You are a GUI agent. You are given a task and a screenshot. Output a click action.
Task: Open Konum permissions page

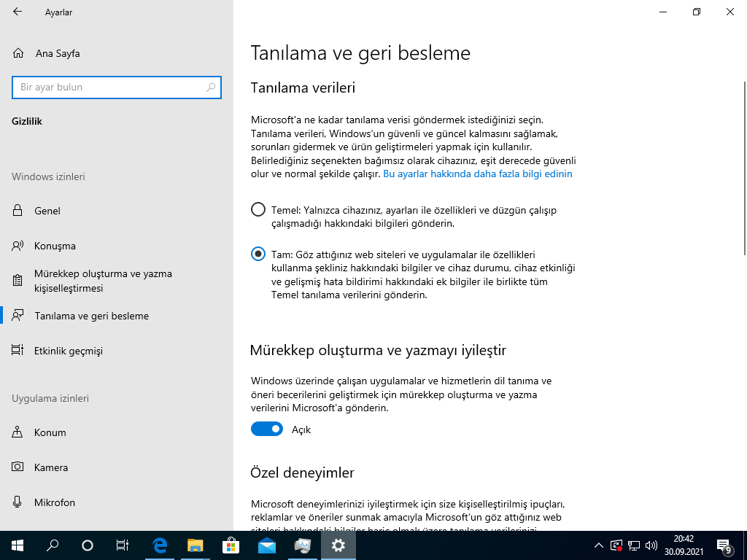[x=117, y=432]
